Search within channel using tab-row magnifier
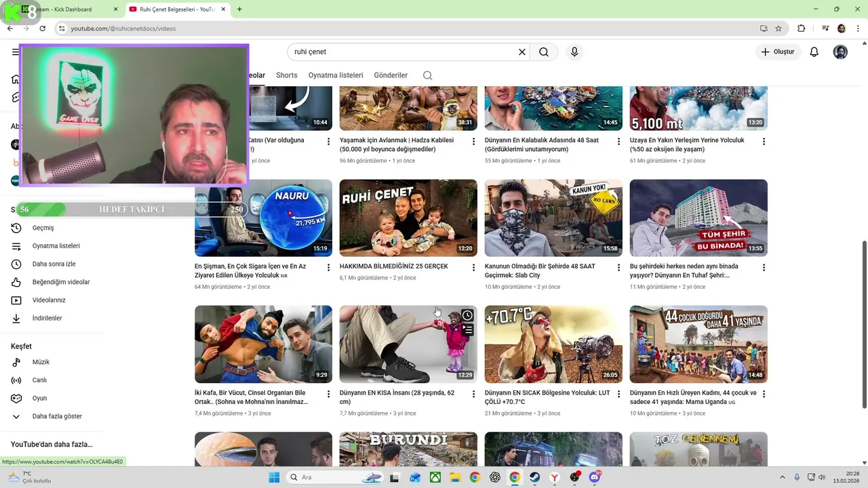 427,75
